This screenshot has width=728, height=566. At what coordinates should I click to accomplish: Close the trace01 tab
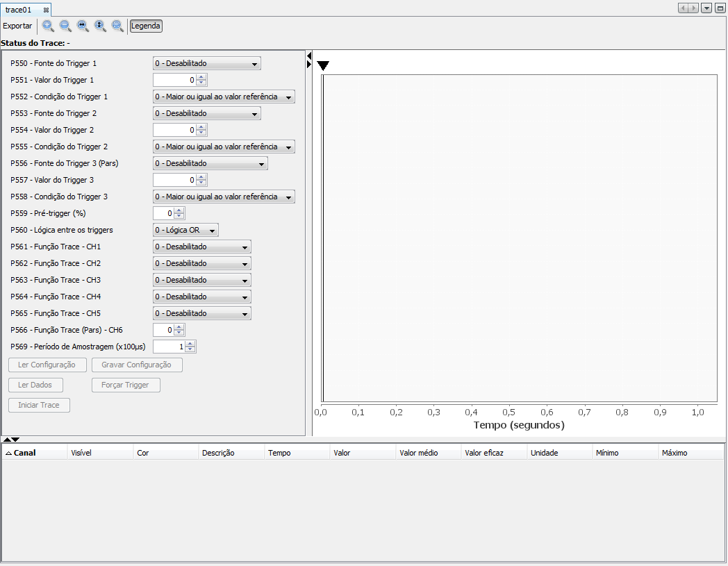47,10
